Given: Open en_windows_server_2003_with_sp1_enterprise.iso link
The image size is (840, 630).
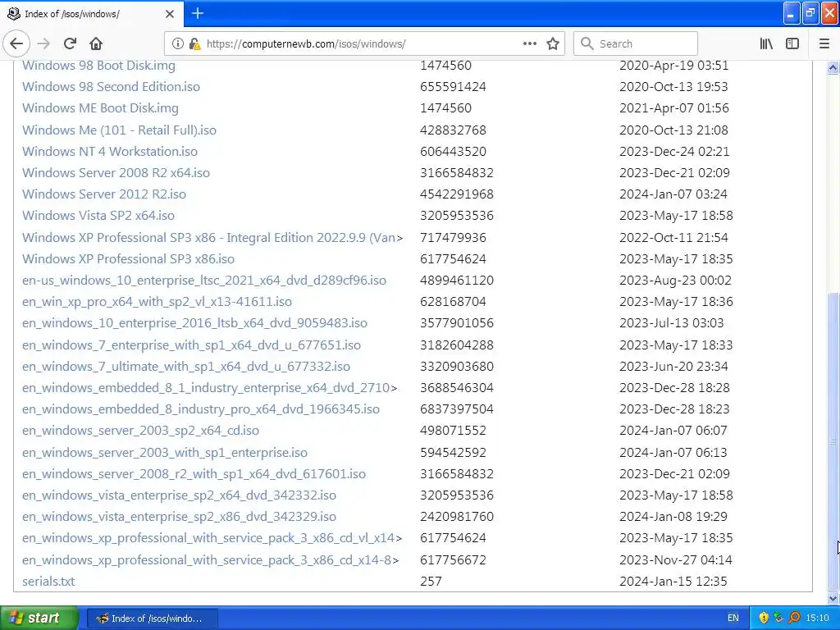Looking at the screenshot, I should tap(164, 453).
